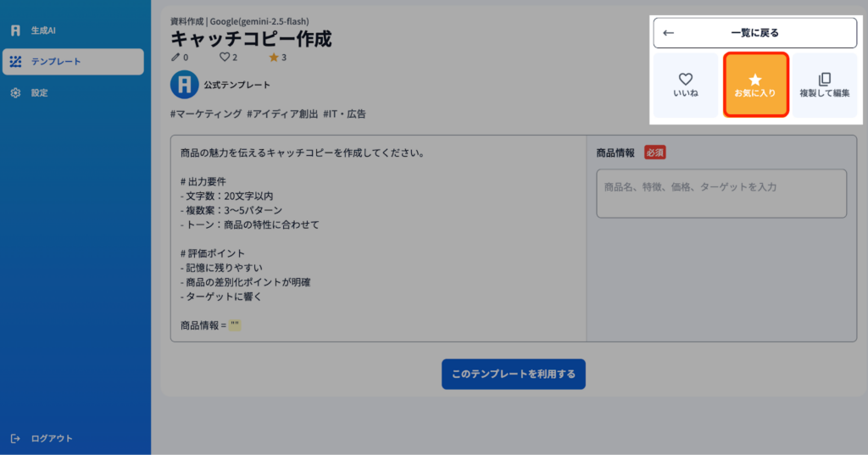Click the 複製して編集 copy icon
868x455 pixels.
point(824,85)
